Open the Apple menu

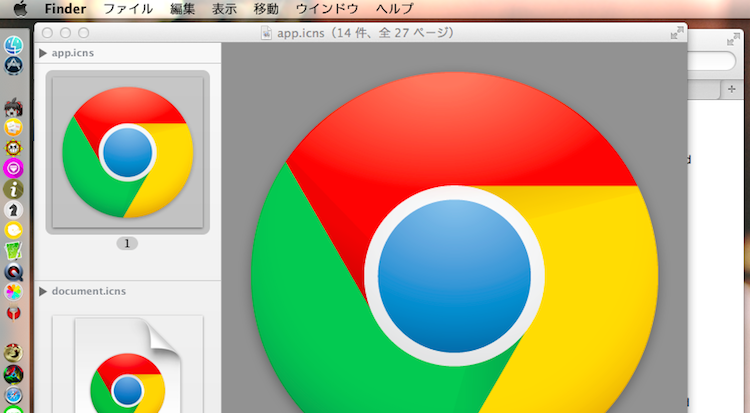pyautogui.click(x=20, y=9)
